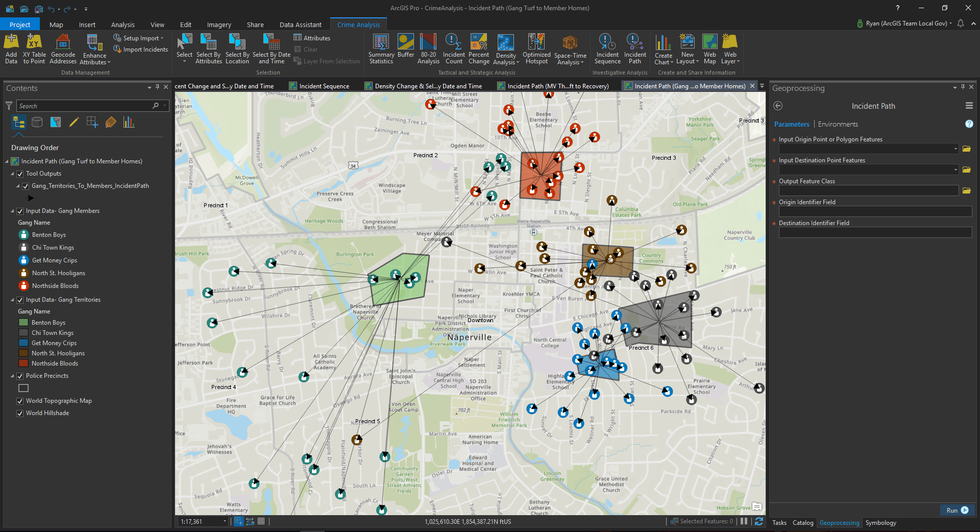Click Import Incidents button

[141, 50]
